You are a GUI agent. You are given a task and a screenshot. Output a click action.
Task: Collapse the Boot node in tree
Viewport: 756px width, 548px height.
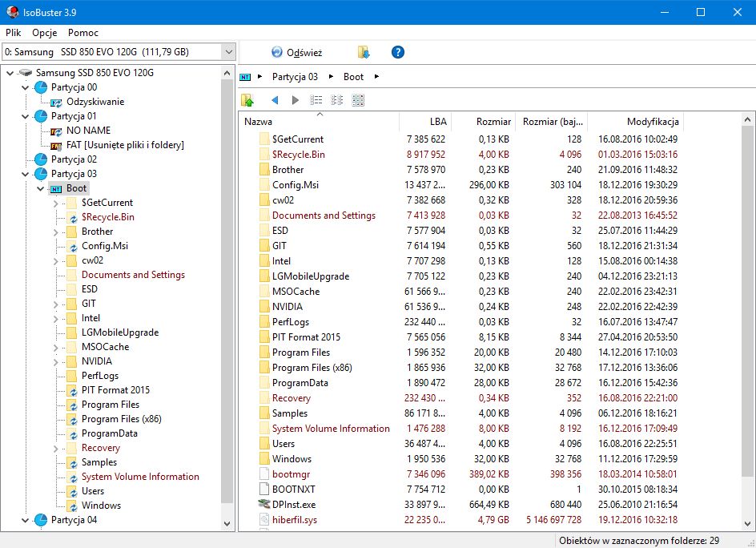42,188
